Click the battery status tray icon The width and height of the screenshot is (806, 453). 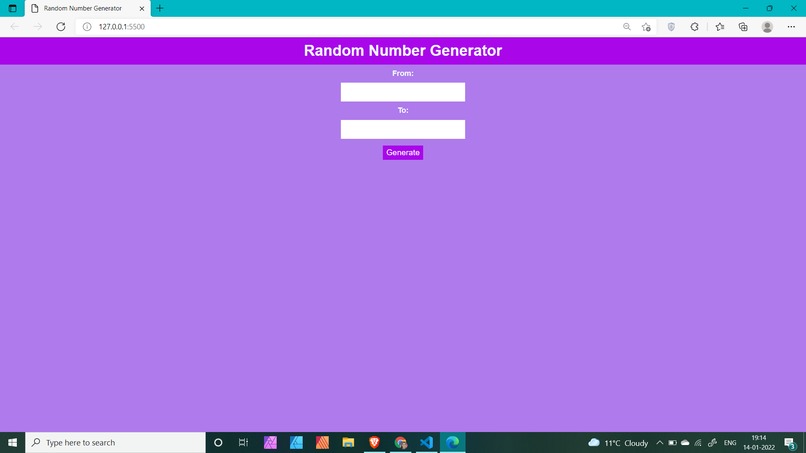672,443
